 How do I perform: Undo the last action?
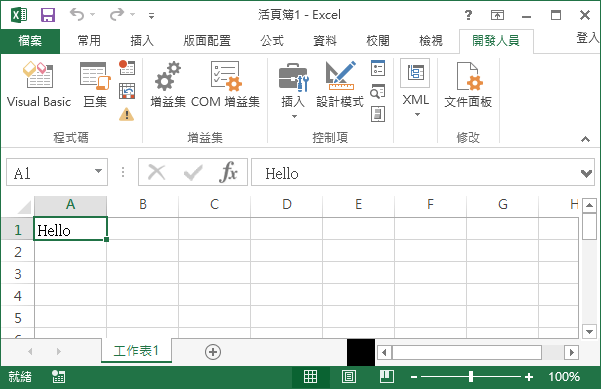point(77,15)
